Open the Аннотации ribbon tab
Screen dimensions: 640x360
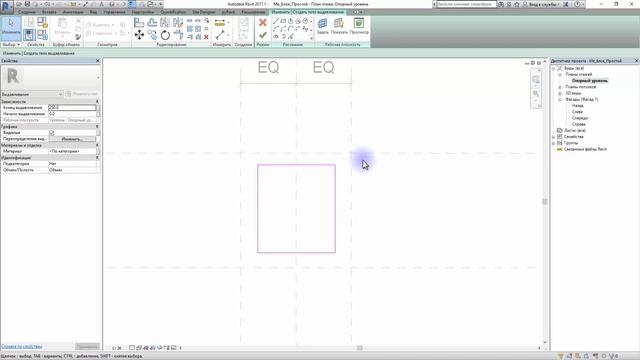pos(73,12)
